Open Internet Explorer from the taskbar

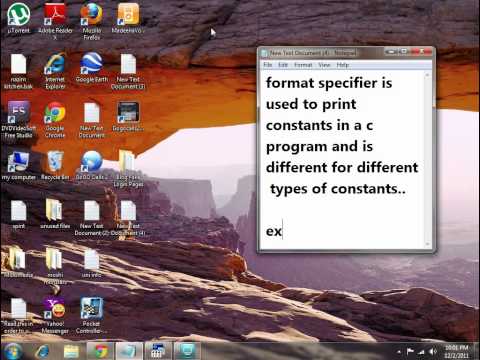pos(43,351)
